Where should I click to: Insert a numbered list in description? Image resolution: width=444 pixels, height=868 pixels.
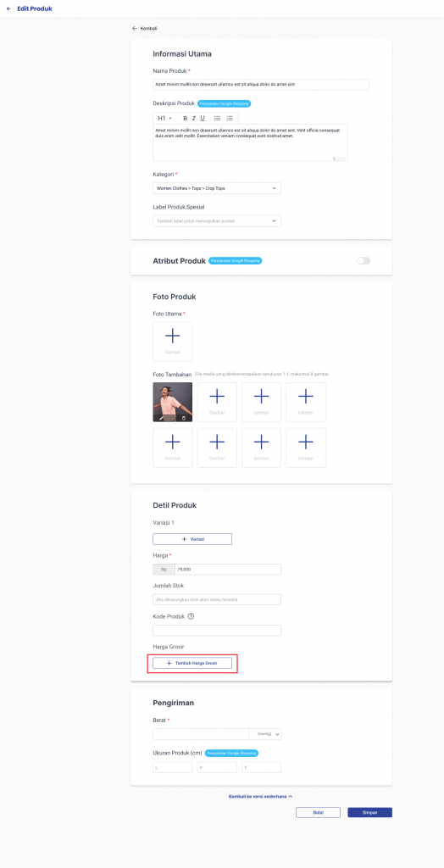coord(230,118)
